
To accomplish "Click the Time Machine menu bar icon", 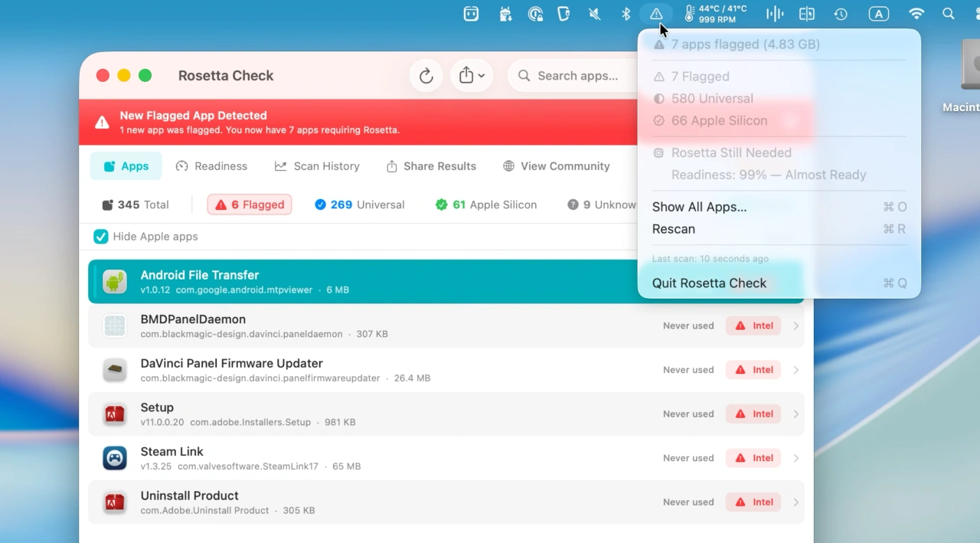I will click(841, 14).
